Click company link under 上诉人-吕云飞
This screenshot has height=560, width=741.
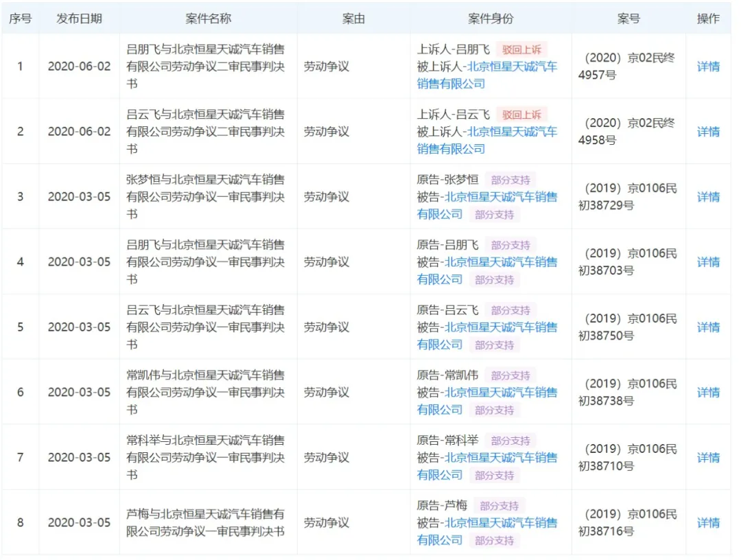point(486,141)
